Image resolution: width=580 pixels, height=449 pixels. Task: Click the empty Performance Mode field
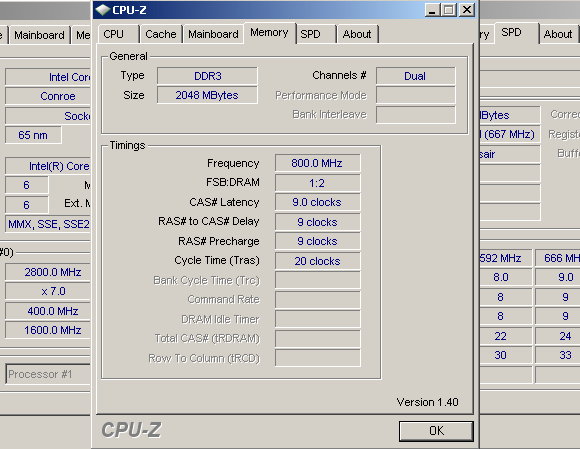[415, 95]
